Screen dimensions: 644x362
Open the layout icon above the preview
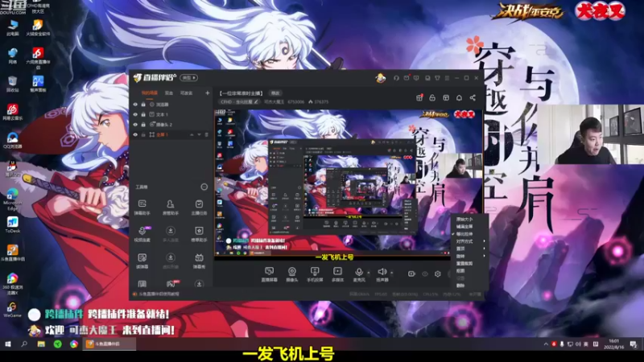pyautogui.click(x=446, y=97)
